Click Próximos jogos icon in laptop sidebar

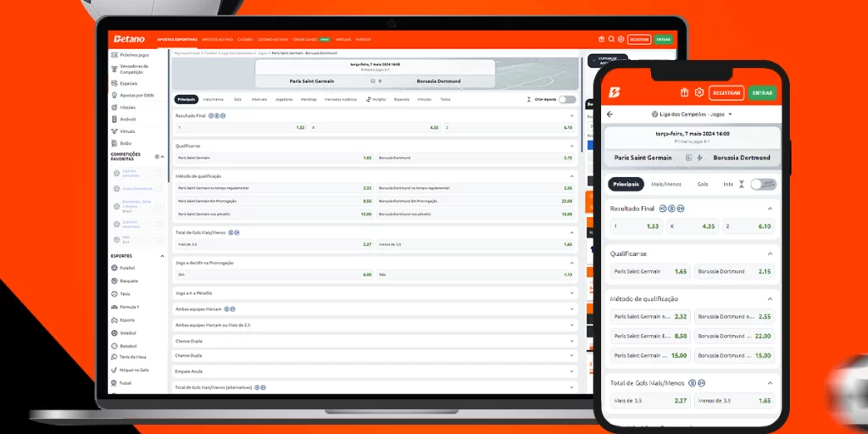(114, 55)
